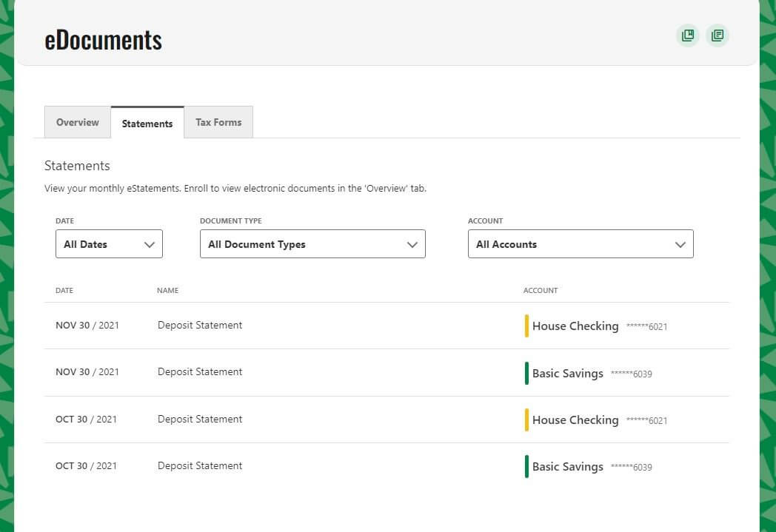The width and height of the screenshot is (776, 532).
Task: Click yellow color bar beside Nov 30 House Checking
Action: click(526, 326)
